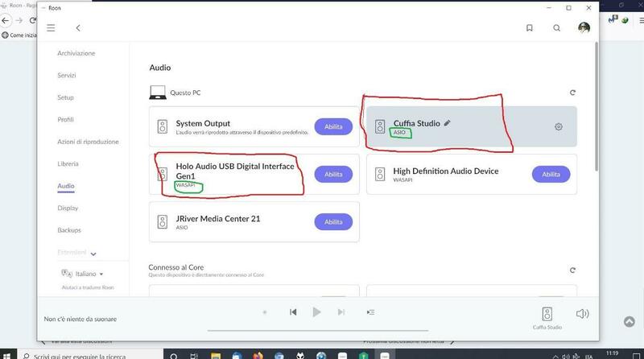644x359 pixels.
Task: Click the back arrow in Roon header
Action: (78, 27)
